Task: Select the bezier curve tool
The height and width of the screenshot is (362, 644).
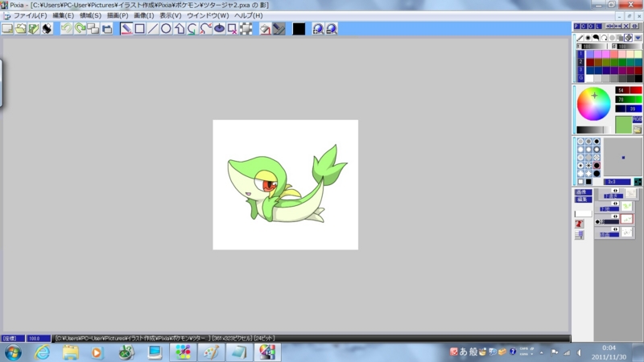Action: pyautogui.click(x=206, y=29)
